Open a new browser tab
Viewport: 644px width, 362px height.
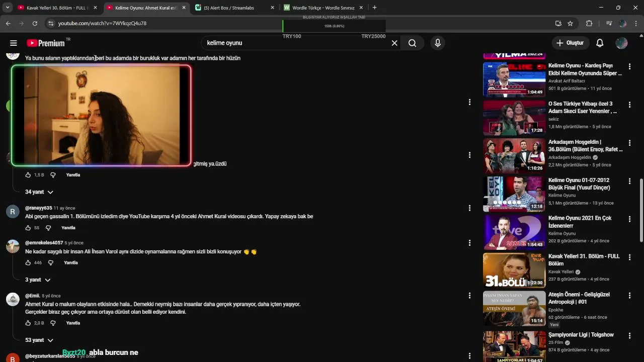click(374, 8)
